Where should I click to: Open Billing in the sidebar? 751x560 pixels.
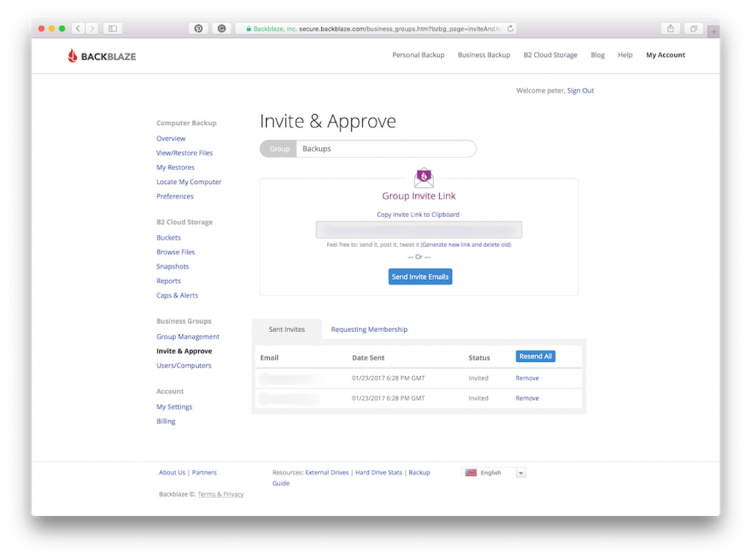pos(166,421)
